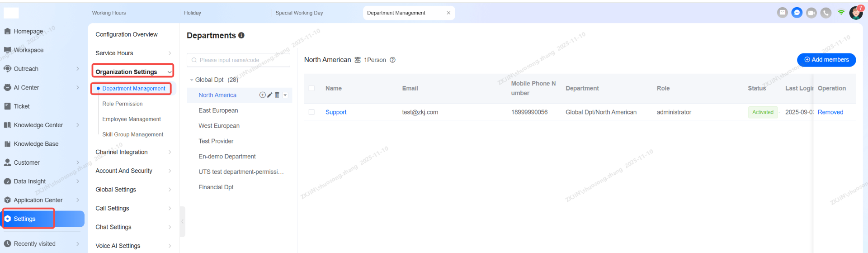
Task: Click the Add members button
Action: 826,60
